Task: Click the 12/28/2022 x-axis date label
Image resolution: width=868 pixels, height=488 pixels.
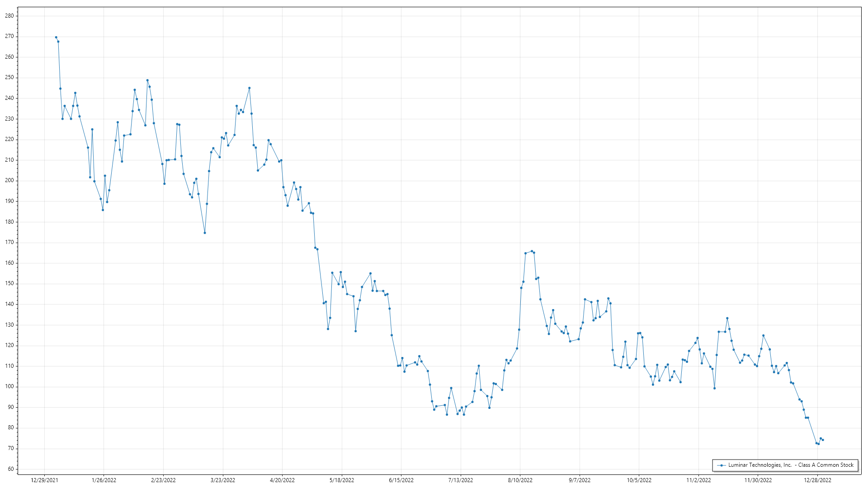Action: (x=817, y=480)
